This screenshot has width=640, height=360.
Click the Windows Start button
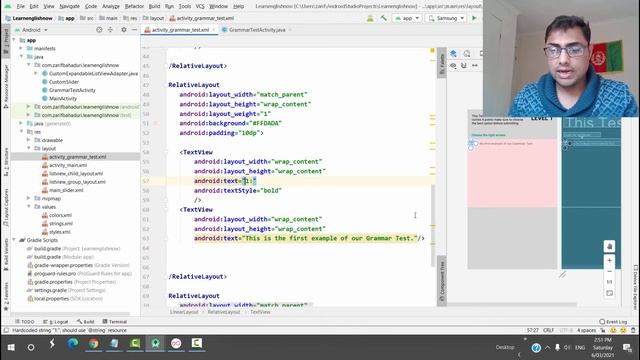11,347
